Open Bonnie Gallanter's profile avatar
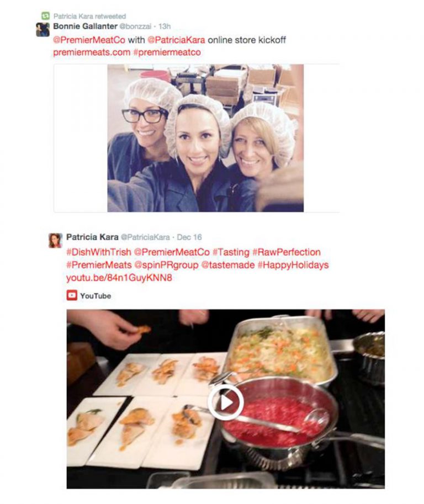The width and height of the screenshot is (424, 504). (x=43, y=30)
